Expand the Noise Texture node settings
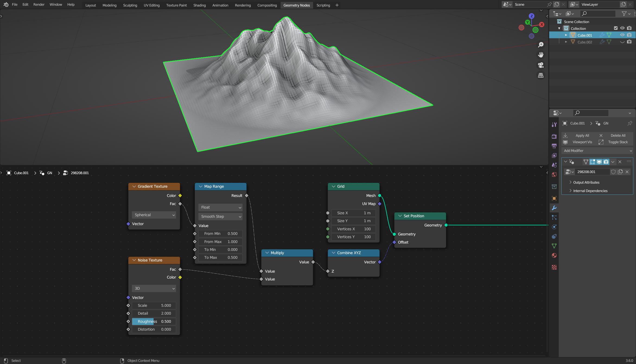The width and height of the screenshot is (636, 364). [134, 260]
